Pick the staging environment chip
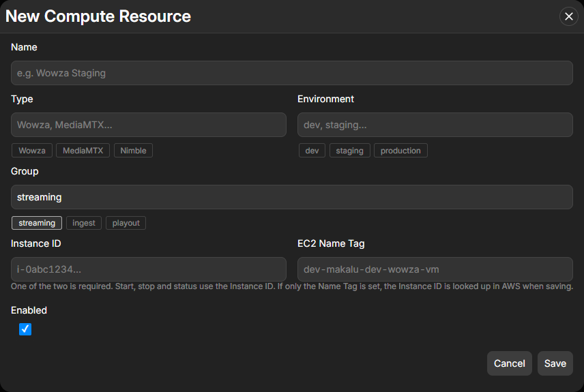The height and width of the screenshot is (392, 584). [350, 151]
